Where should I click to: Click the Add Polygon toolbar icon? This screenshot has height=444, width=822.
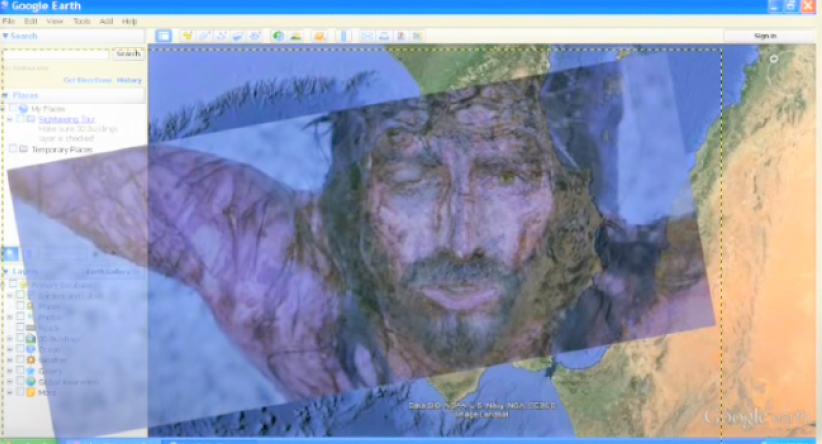coord(204,36)
